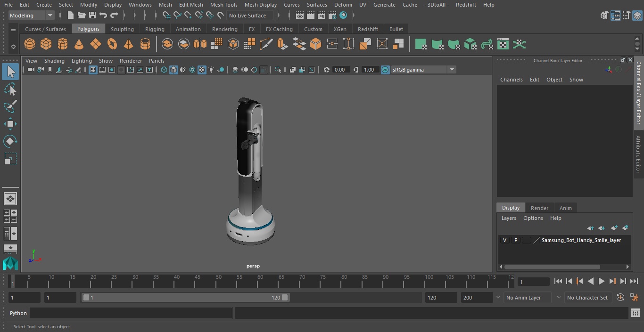Toggle smooth shade all in viewport
The width and height of the screenshot is (644, 332).
(173, 70)
